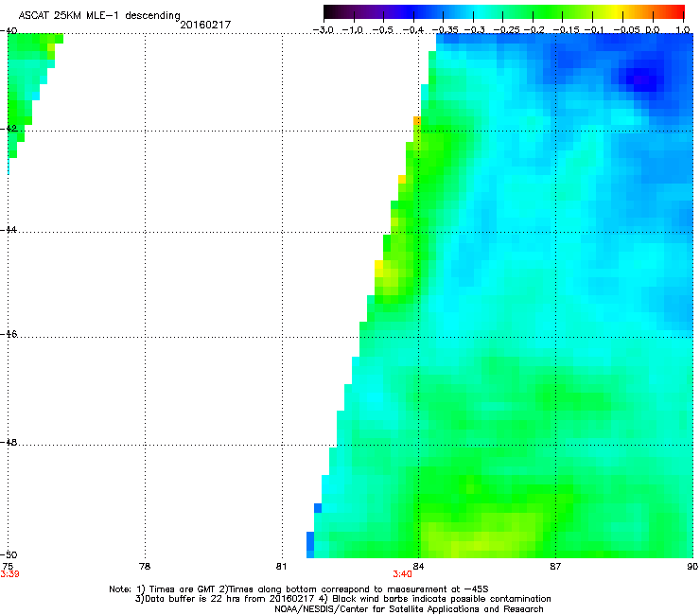Screen dimensions: 700x615
Task: Click the color bar label -0.5
Action: coord(383,30)
